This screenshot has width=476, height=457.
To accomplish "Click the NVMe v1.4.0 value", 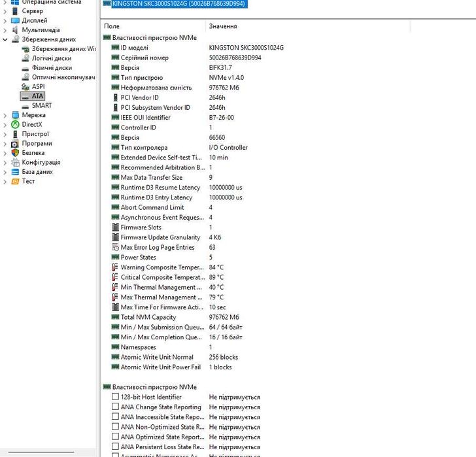I will (x=226, y=78).
